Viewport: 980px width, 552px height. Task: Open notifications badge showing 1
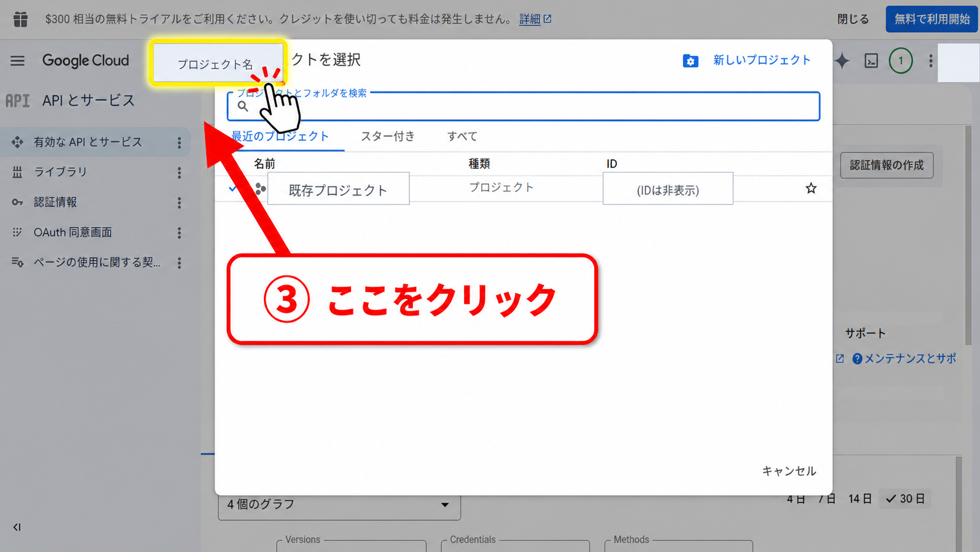(901, 60)
